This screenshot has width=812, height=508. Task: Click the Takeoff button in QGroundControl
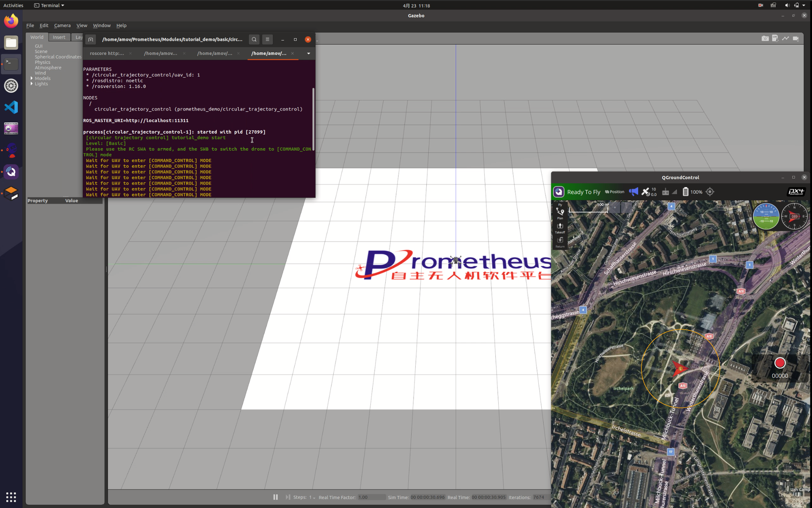(560, 228)
